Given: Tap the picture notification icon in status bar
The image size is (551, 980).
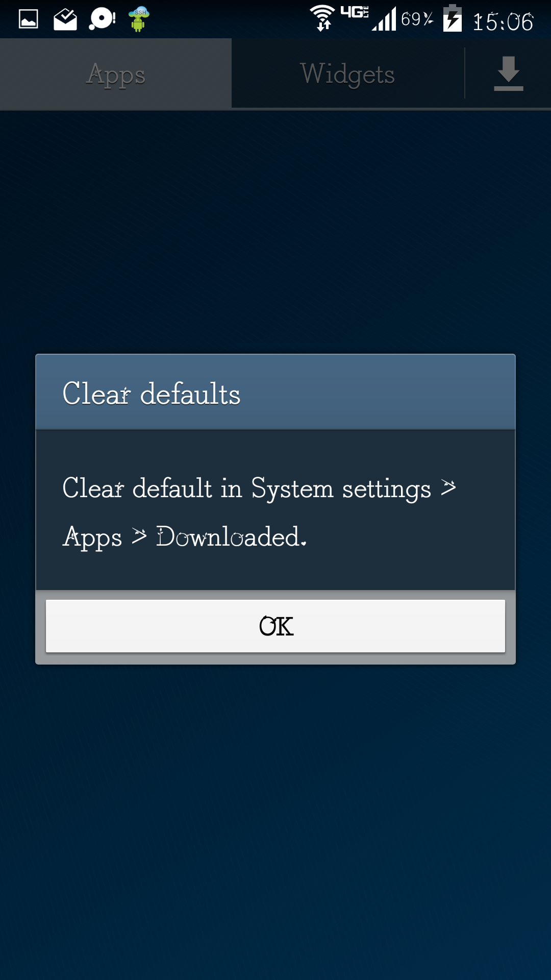Looking at the screenshot, I should pos(29,19).
